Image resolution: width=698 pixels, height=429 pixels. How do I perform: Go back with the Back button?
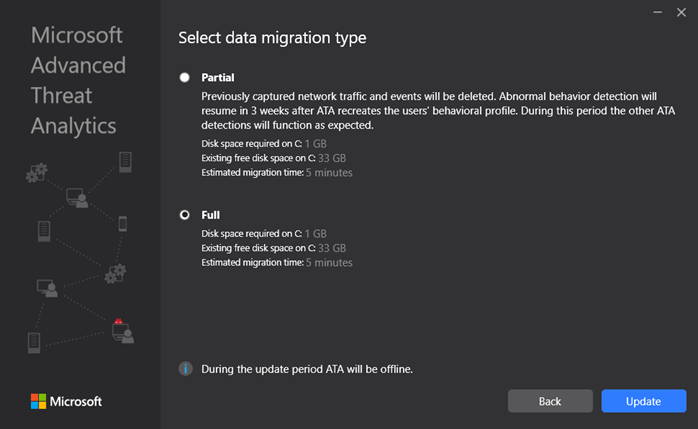(x=550, y=401)
